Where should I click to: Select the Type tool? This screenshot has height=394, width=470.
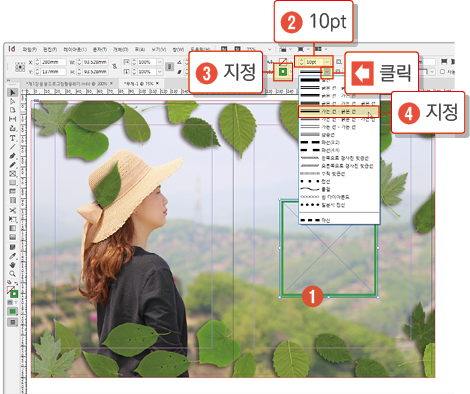click(x=13, y=138)
